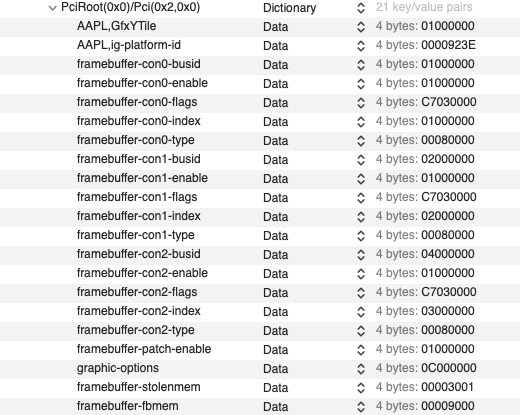This screenshot has width=520, height=415.
Task: Open type stepper for framebuffer-con2-type row
Action: point(361,331)
